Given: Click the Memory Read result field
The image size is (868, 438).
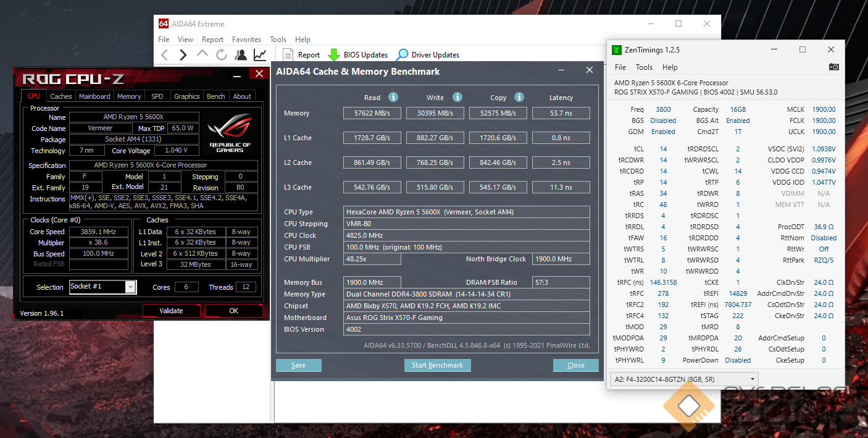Looking at the screenshot, I should [x=372, y=114].
